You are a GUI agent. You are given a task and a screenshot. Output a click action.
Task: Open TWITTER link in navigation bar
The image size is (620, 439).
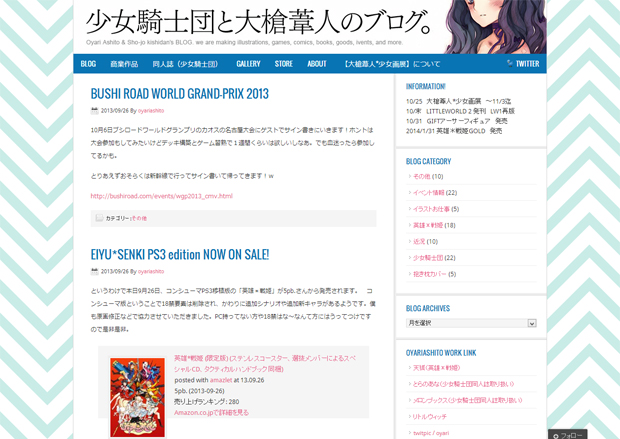(527, 64)
